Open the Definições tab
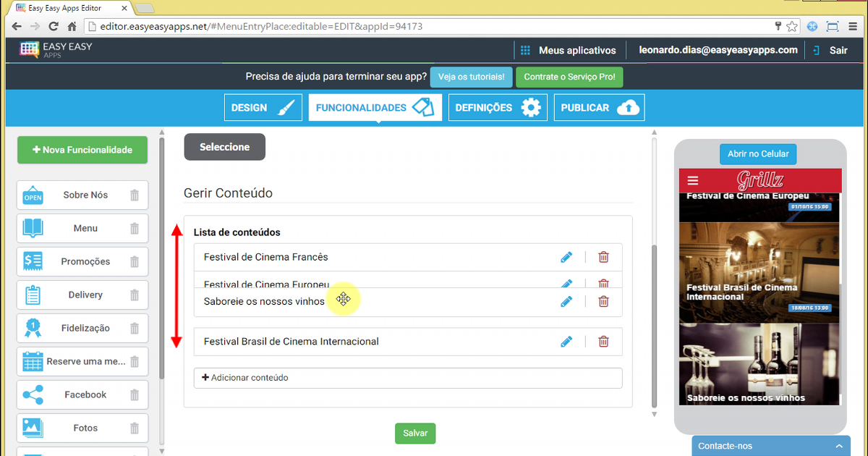 [497, 107]
